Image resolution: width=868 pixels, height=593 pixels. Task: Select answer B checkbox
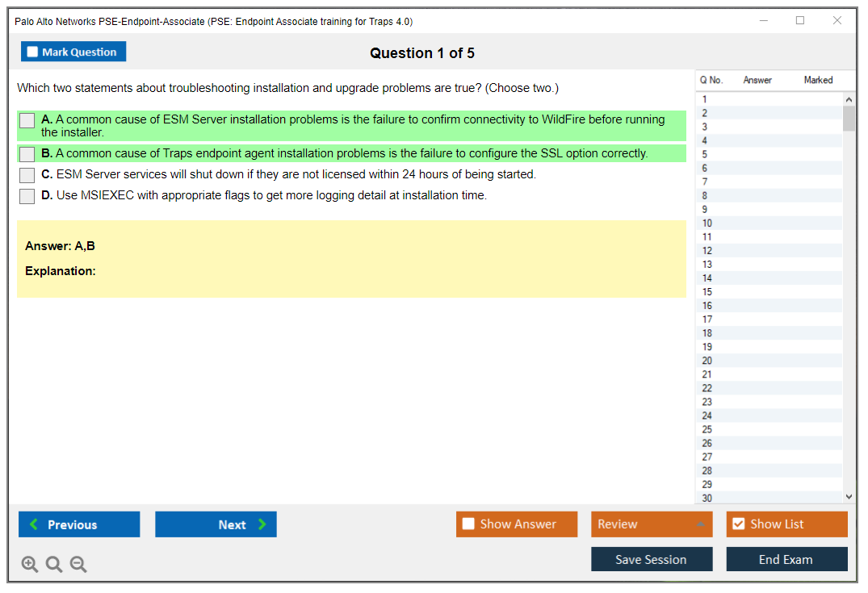27,154
